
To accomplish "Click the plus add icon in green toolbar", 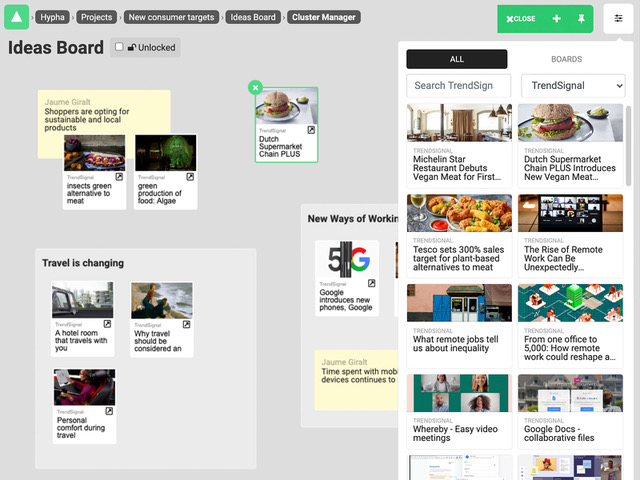I will [556, 18].
